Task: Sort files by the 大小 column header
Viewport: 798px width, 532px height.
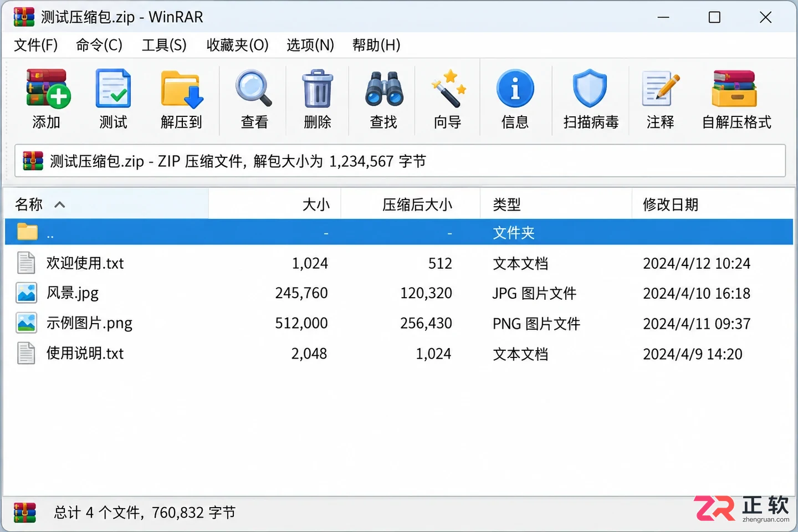Action: (x=275, y=204)
